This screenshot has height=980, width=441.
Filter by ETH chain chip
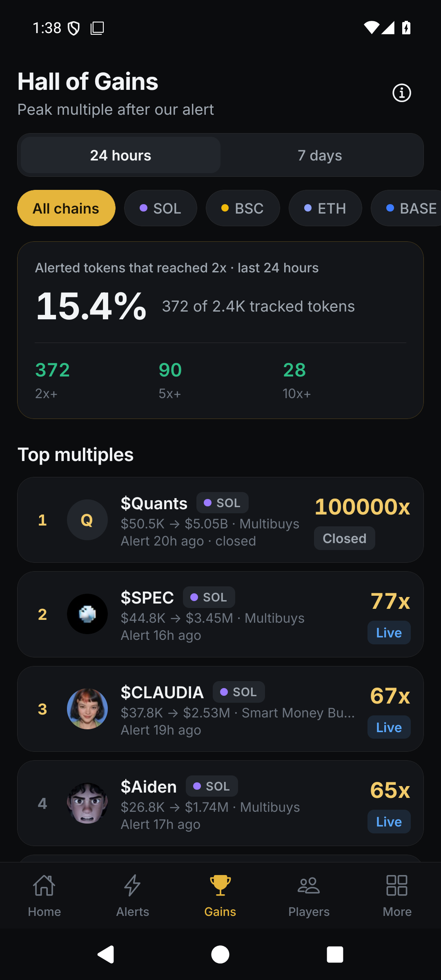pos(325,208)
